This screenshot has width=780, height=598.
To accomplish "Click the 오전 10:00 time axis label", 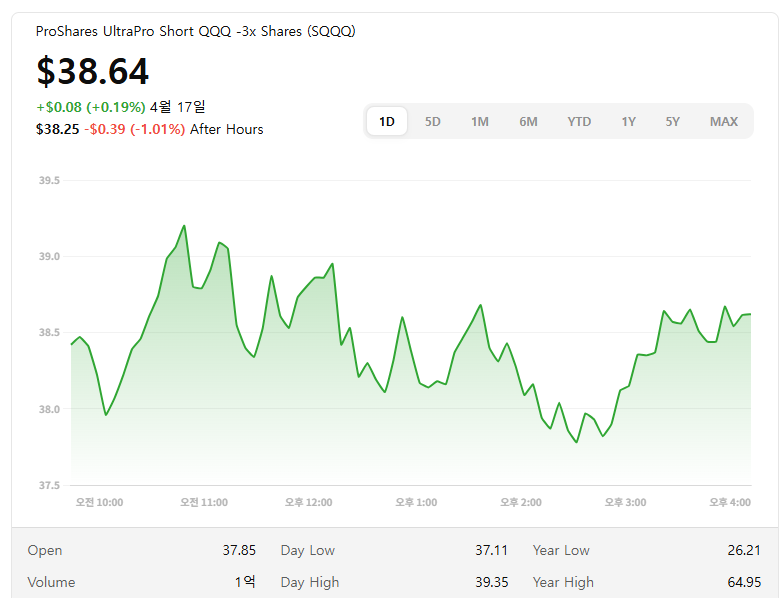I will pos(99,502).
